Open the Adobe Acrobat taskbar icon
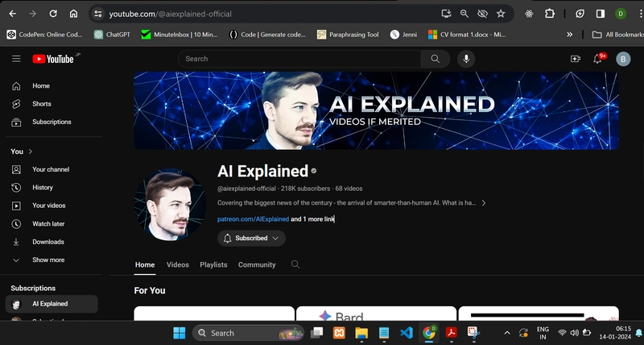This screenshot has height=345, width=644. (x=452, y=333)
